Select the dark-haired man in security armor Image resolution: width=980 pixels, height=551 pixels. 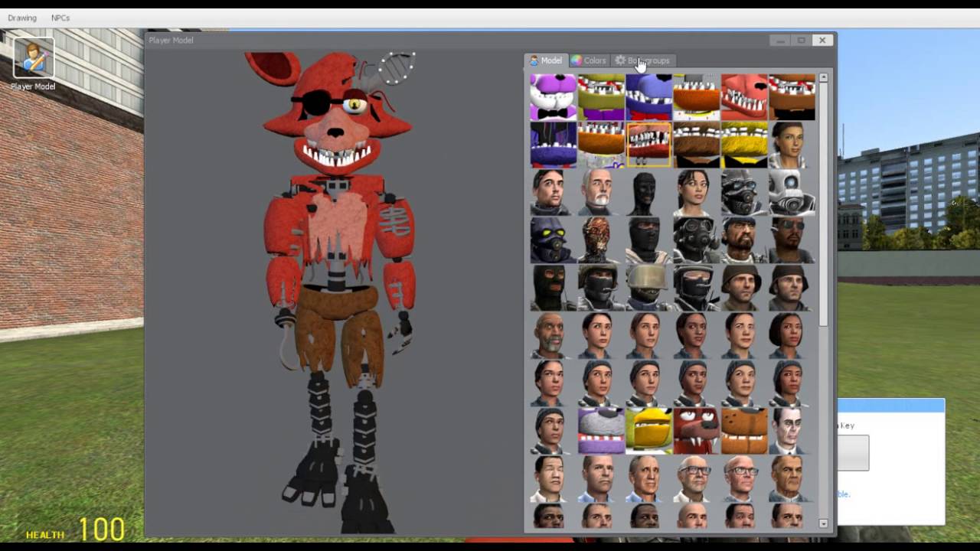tap(554, 192)
